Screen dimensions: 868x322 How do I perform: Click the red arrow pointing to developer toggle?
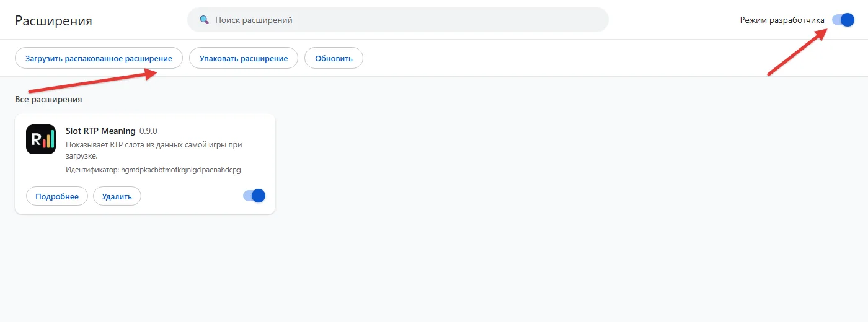click(x=797, y=53)
